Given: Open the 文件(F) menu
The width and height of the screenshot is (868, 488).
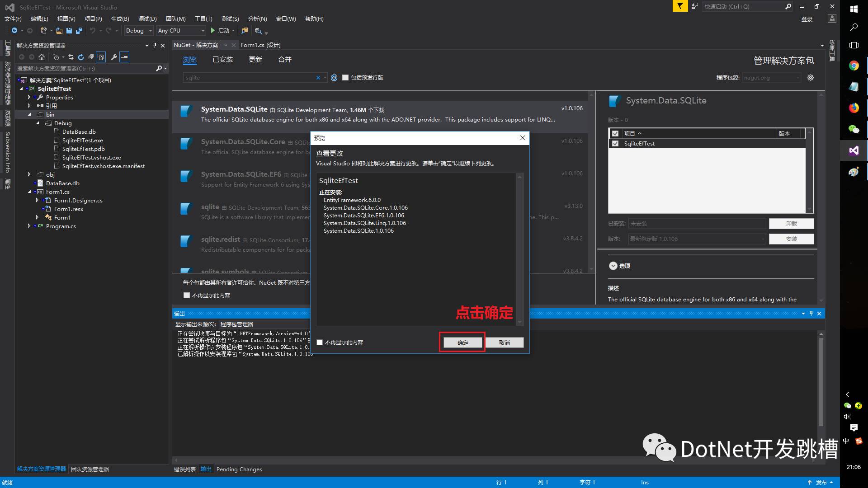Looking at the screenshot, I should point(13,19).
